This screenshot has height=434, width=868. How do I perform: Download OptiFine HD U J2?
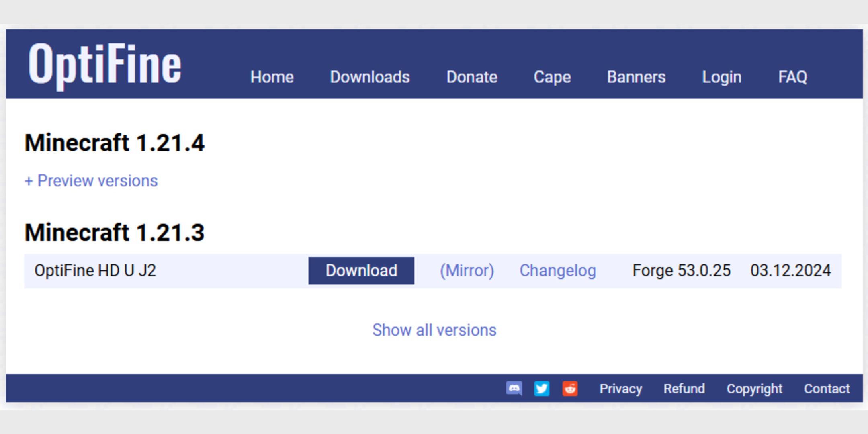pos(360,270)
